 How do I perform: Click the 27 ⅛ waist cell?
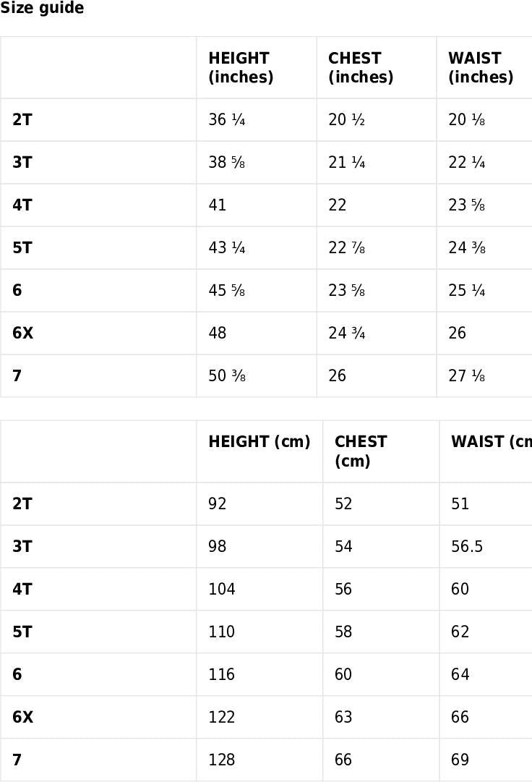pos(467,375)
